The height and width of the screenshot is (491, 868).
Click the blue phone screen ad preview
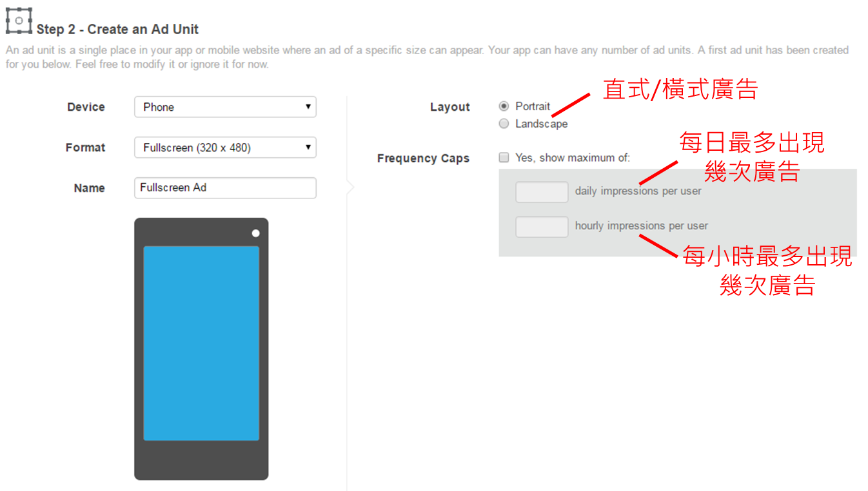[x=201, y=343]
